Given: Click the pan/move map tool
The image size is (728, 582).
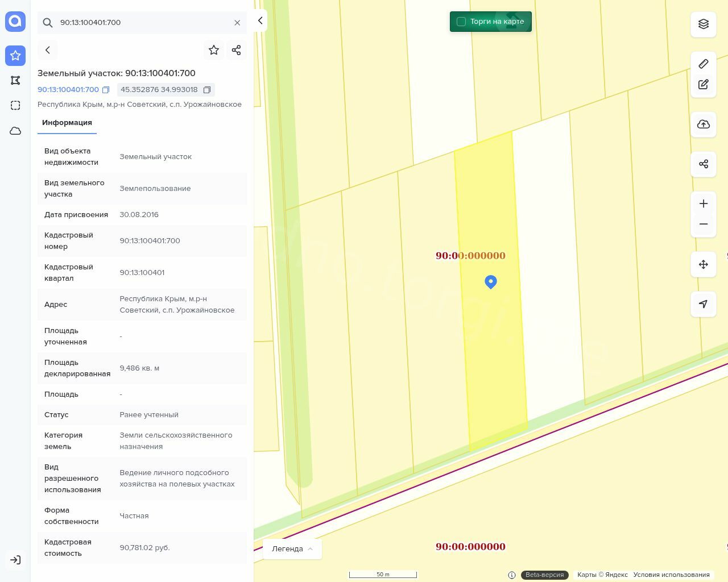Looking at the screenshot, I should click(703, 264).
